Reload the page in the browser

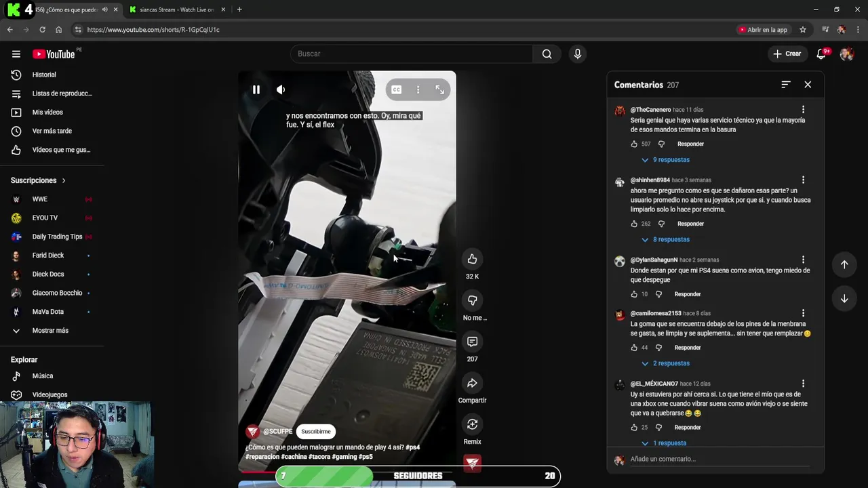pyautogui.click(x=42, y=30)
